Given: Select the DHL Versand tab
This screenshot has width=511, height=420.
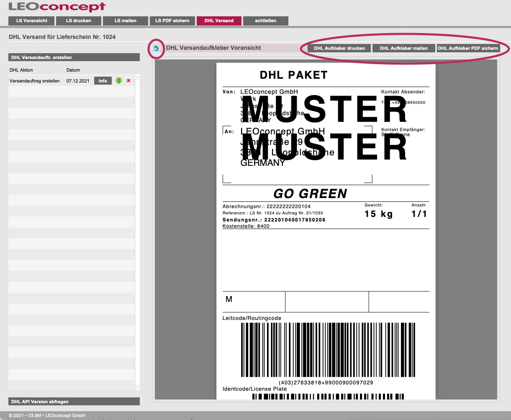Looking at the screenshot, I should [219, 21].
